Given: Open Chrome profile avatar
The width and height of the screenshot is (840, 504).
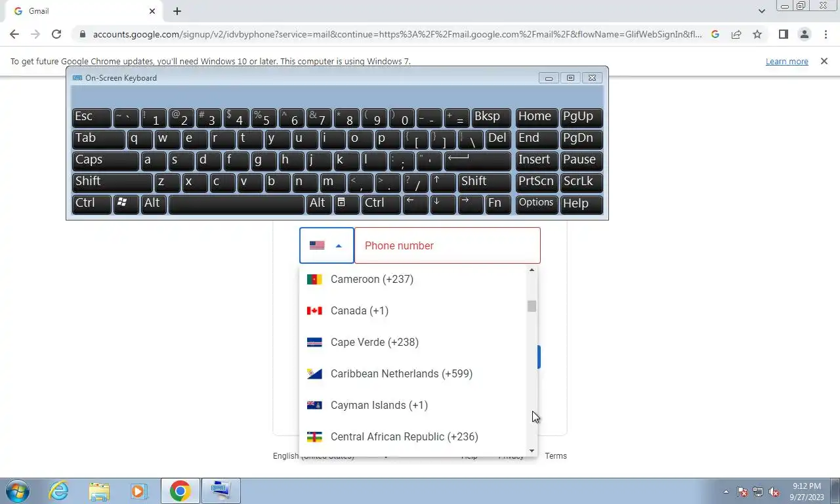Looking at the screenshot, I should (804, 34).
